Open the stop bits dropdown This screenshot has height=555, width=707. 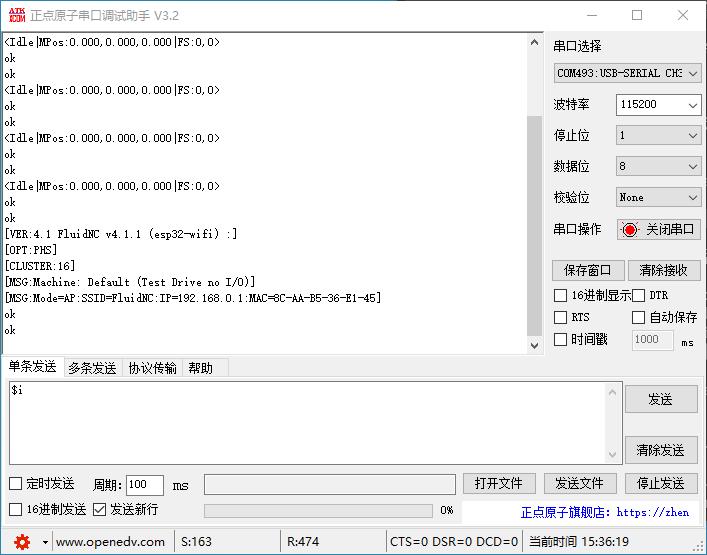click(658, 135)
